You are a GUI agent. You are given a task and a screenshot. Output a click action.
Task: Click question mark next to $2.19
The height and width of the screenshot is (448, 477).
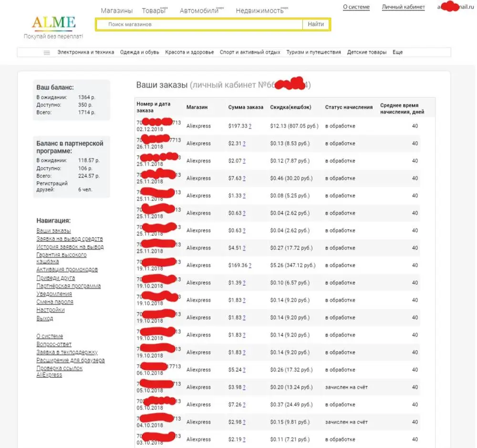(244, 439)
